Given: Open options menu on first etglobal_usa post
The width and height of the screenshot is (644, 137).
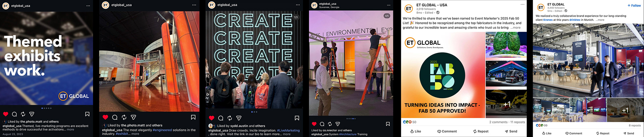Looking at the screenshot, I should pos(88,6).
